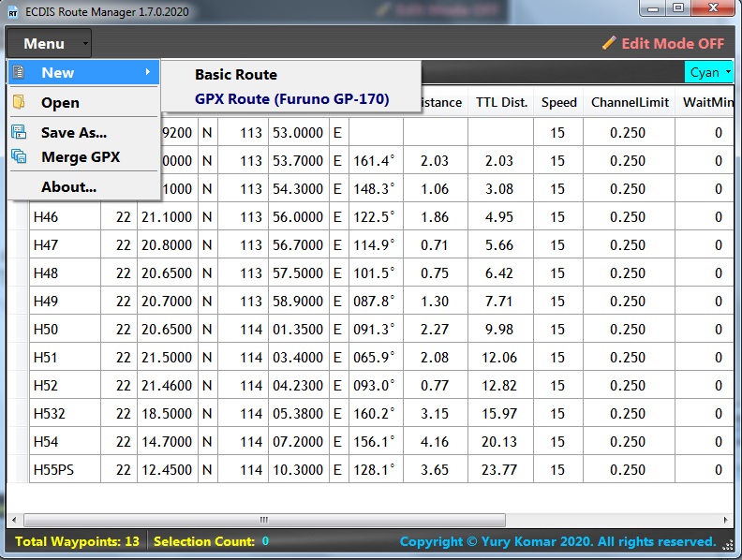Select waypoint name H54

pyautogui.click(x=65, y=441)
